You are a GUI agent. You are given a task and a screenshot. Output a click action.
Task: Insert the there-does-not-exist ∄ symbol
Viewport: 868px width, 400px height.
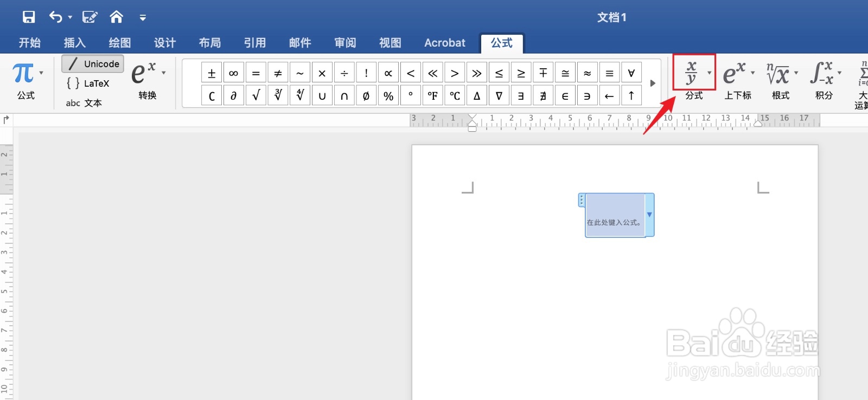click(x=543, y=95)
